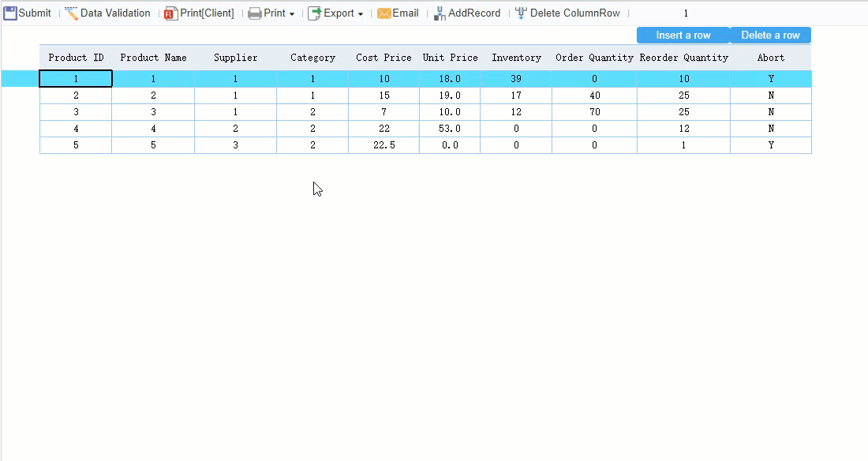Click the Delete a row button

(x=769, y=35)
